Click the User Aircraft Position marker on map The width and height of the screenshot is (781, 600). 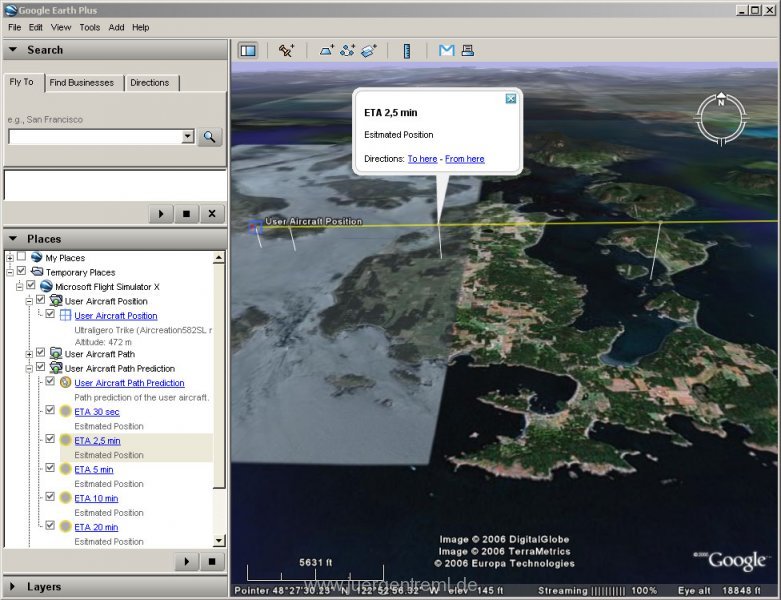256,227
